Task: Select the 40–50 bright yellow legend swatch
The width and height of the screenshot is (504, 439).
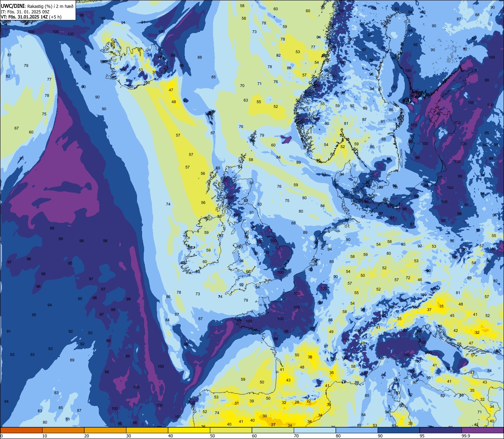Action: 189,430
